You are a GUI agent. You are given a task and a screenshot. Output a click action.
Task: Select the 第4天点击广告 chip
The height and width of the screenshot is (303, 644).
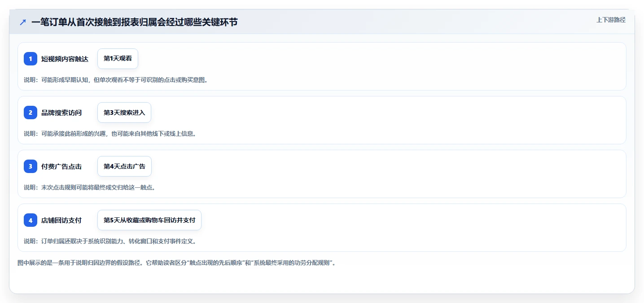124,166
